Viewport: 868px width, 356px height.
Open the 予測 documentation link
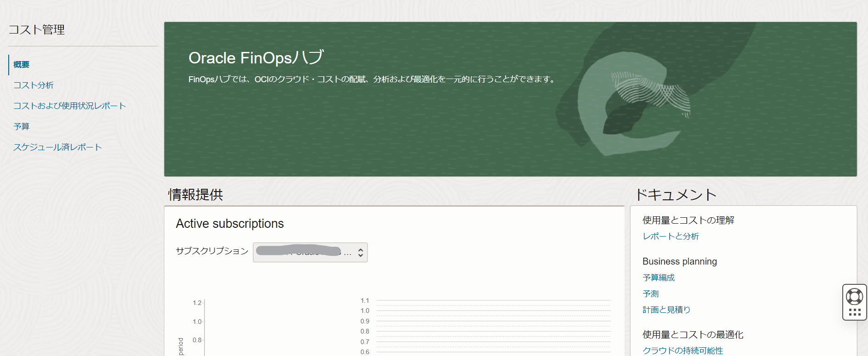click(x=651, y=294)
